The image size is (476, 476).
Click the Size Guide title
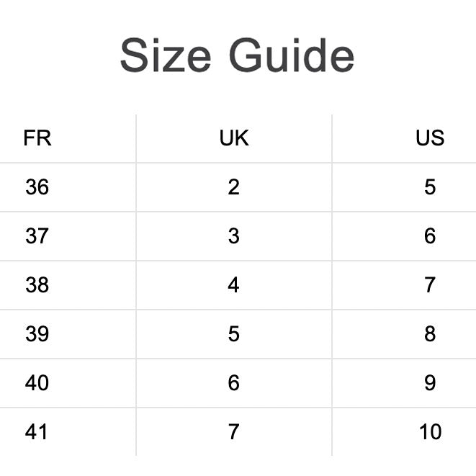tap(237, 55)
